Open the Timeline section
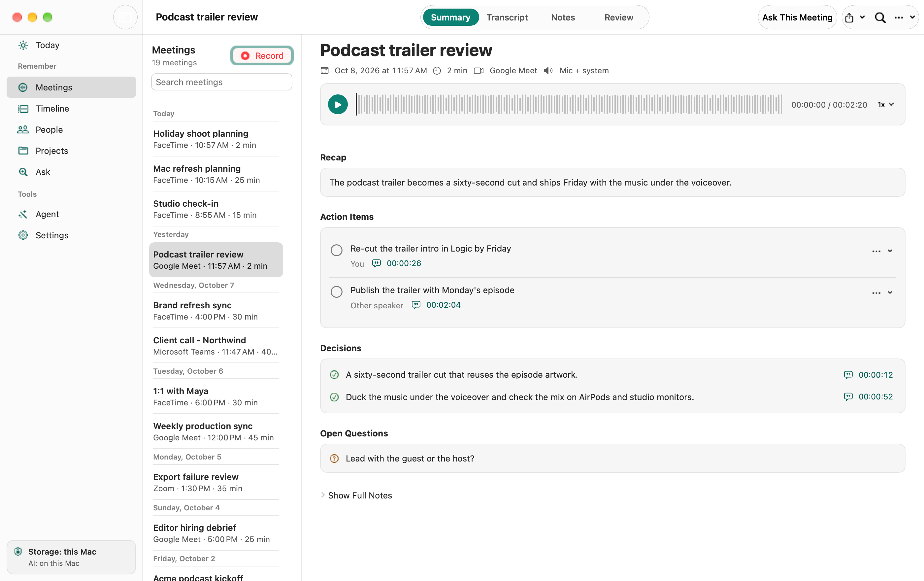 pos(71,109)
